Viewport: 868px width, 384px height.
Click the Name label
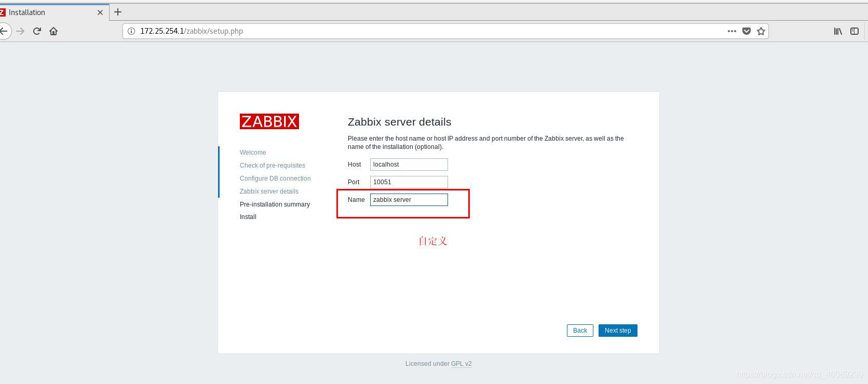pyautogui.click(x=356, y=200)
